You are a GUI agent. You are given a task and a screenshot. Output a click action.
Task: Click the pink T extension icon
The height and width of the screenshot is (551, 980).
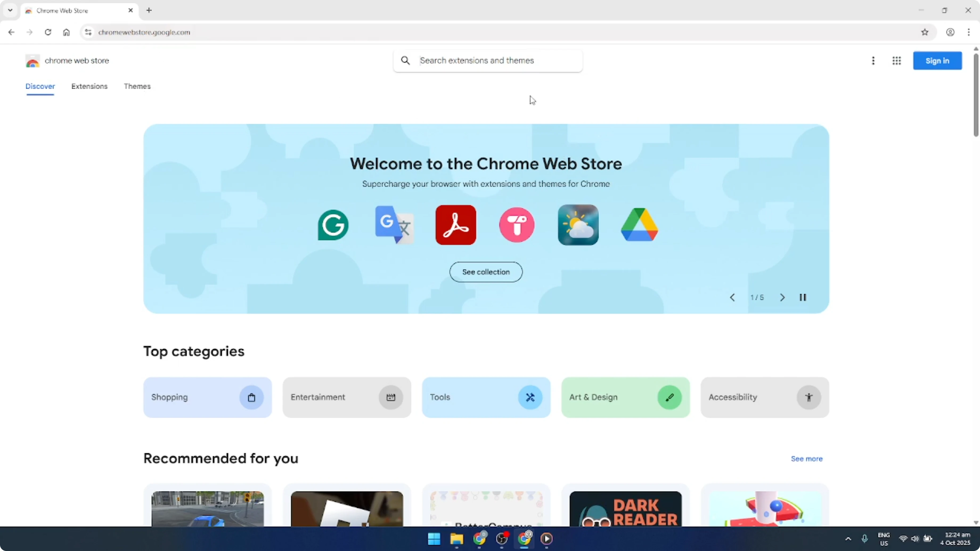click(517, 225)
